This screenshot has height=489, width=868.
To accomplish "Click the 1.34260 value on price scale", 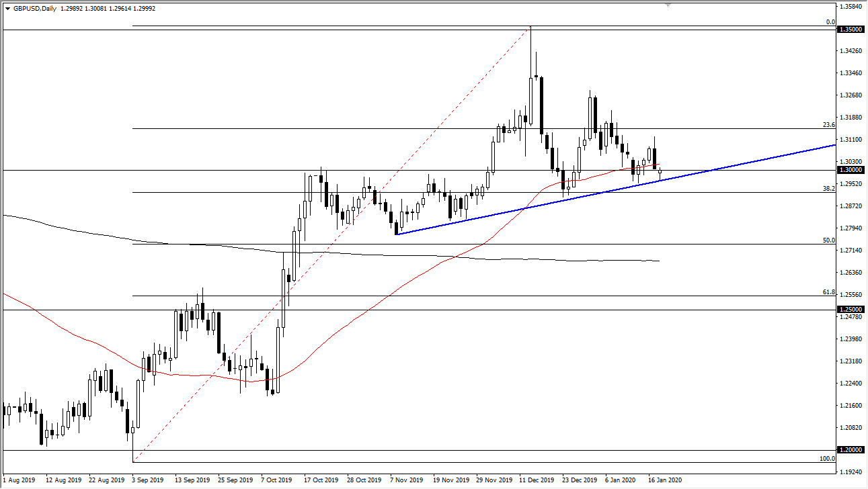I will (851, 51).
